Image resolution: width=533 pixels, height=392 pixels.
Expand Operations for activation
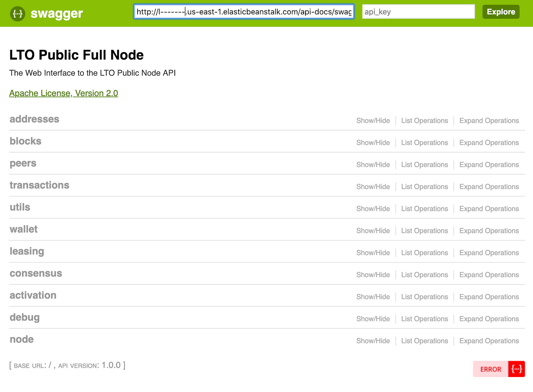pyautogui.click(x=489, y=297)
